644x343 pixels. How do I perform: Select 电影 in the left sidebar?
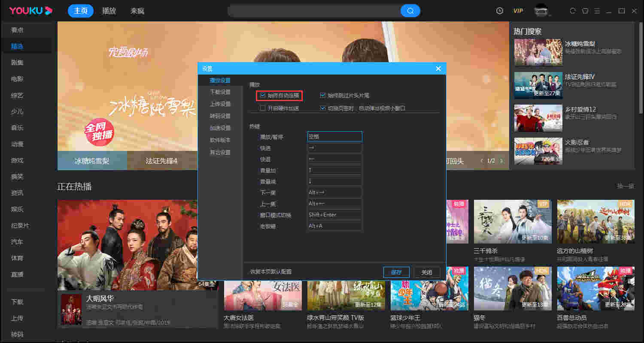point(17,79)
